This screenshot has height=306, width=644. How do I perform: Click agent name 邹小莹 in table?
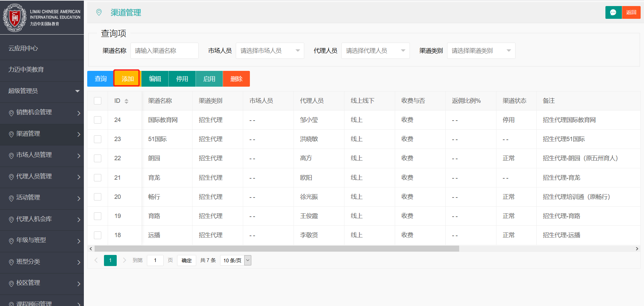click(309, 120)
